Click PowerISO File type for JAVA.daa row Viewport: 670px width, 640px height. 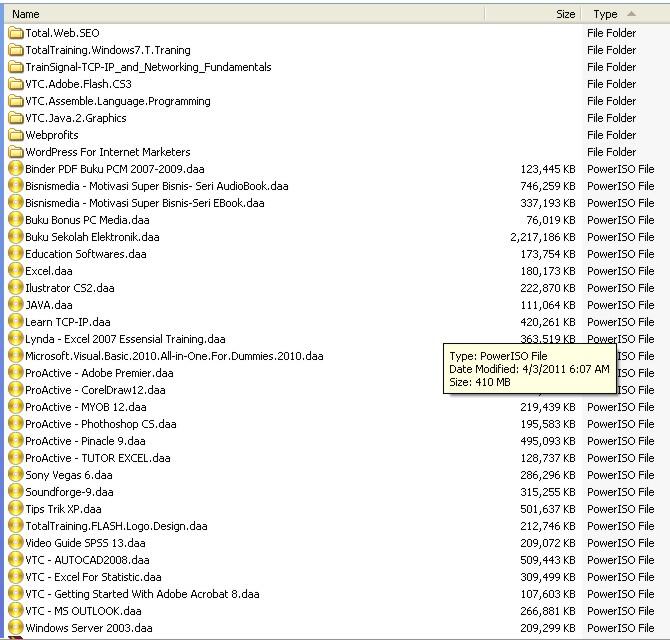point(620,305)
